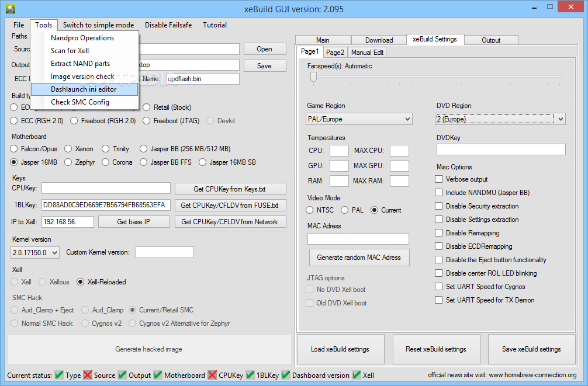
Task: Click the MAC Adress input field
Action: pos(358,239)
